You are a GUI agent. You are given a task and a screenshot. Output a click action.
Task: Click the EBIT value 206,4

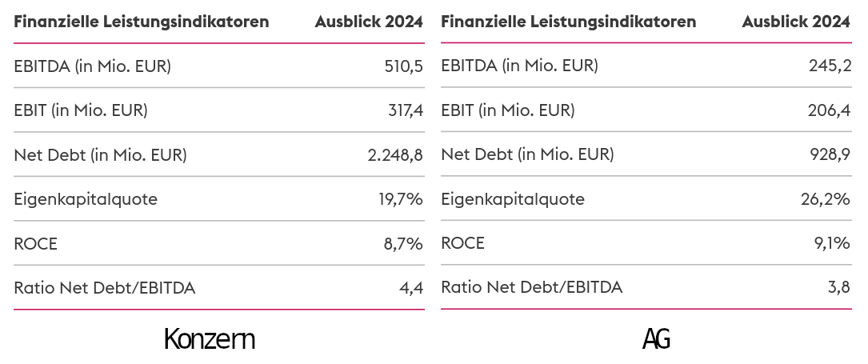830,110
